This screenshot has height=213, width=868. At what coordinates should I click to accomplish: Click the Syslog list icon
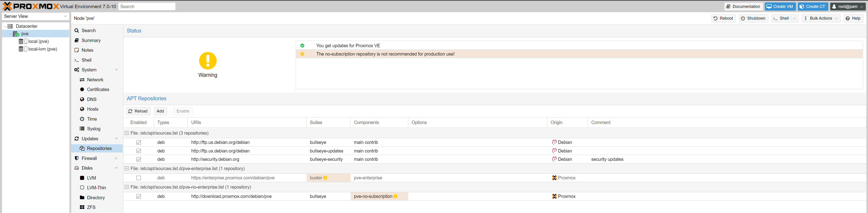tap(82, 129)
